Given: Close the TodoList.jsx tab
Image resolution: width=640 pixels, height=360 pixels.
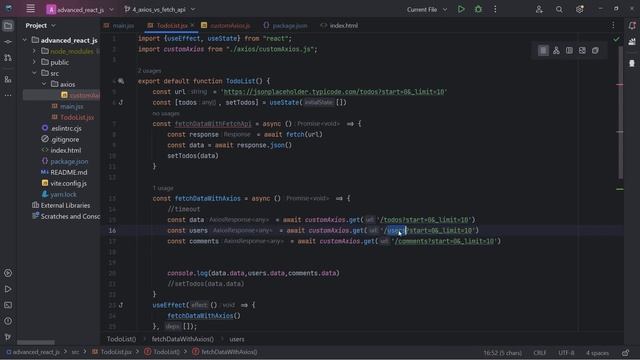Looking at the screenshot, I should pos(192,25).
